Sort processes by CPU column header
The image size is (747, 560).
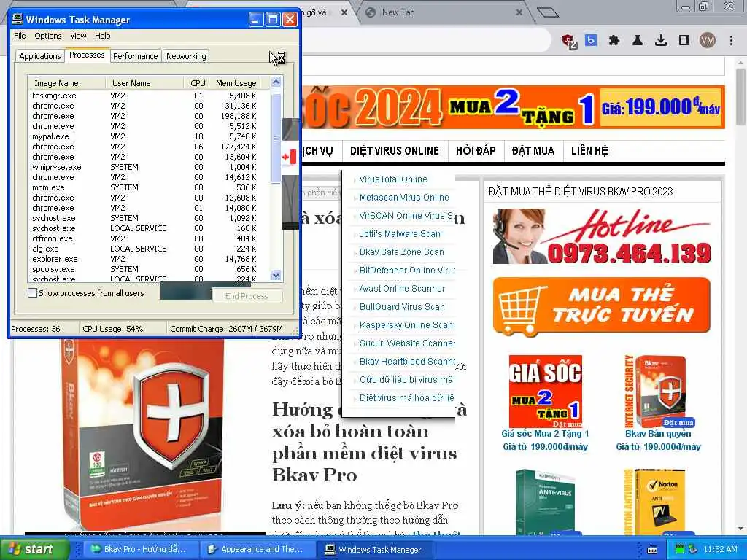pyautogui.click(x=198, y=83)
